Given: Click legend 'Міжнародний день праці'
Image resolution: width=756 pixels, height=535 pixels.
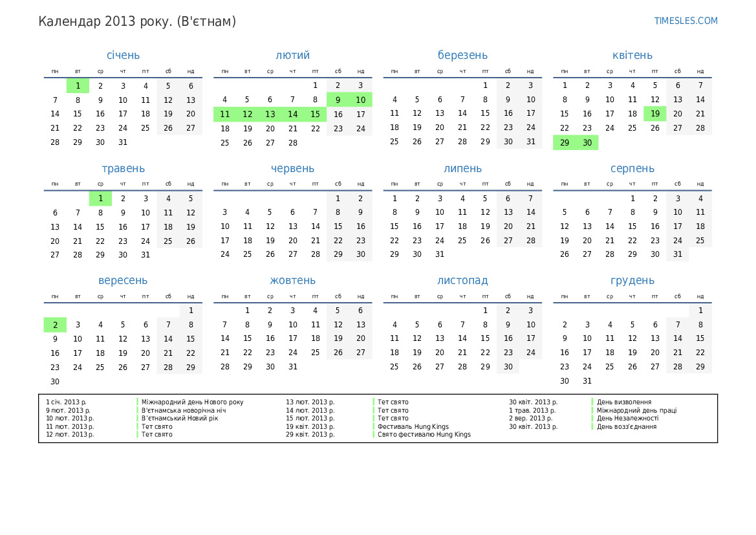Looking at the screenshot, I should [636, 411].
